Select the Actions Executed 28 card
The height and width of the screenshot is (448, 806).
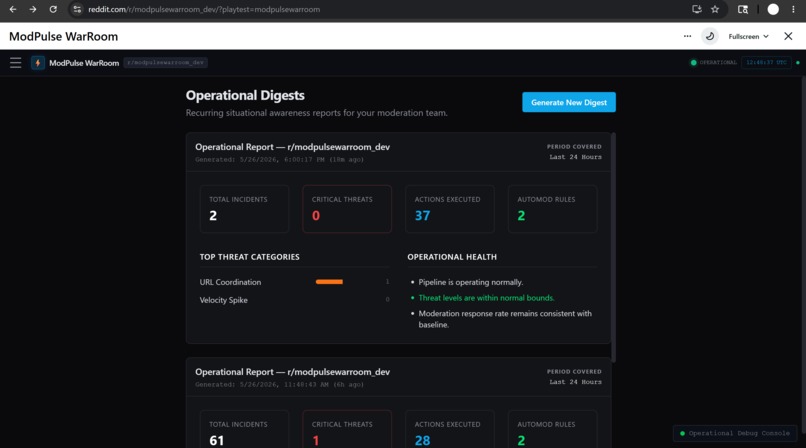[x=450, y=430]
